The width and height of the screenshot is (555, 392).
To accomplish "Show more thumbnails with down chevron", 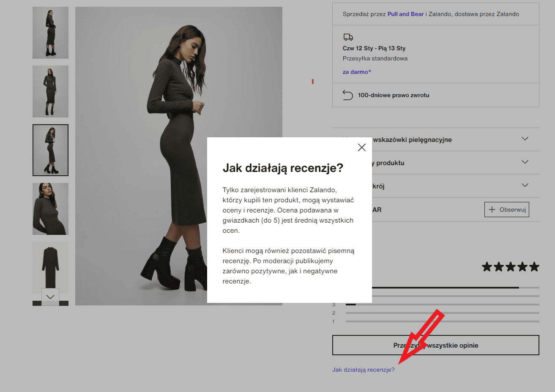I will click(50, 297).
